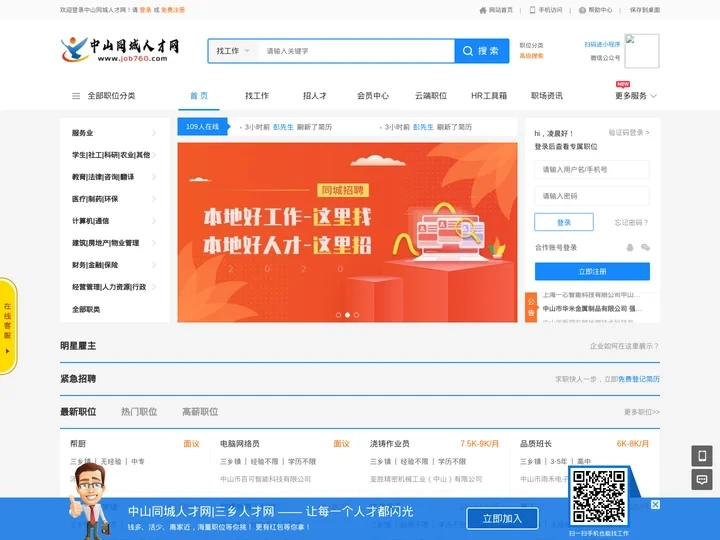The width and height of the screenshot is (720, 540).
Task: Select the first banner carousel dot
Action: point(338,315)
